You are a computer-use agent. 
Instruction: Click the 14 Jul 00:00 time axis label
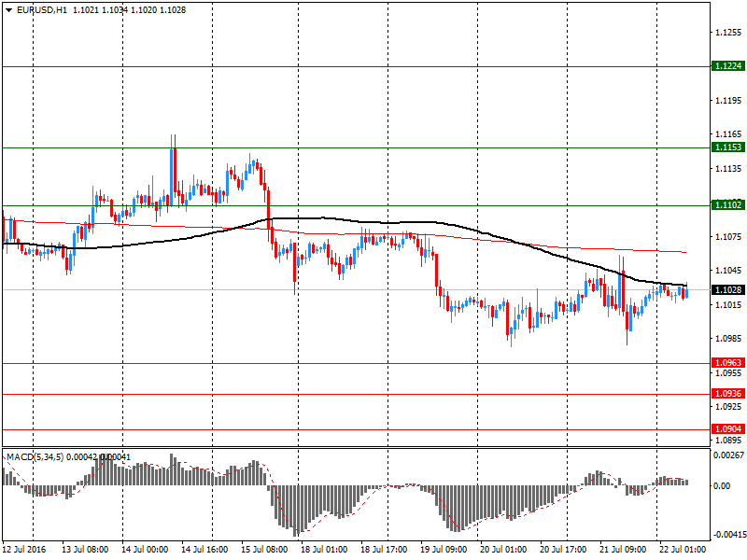pos(145,550)
